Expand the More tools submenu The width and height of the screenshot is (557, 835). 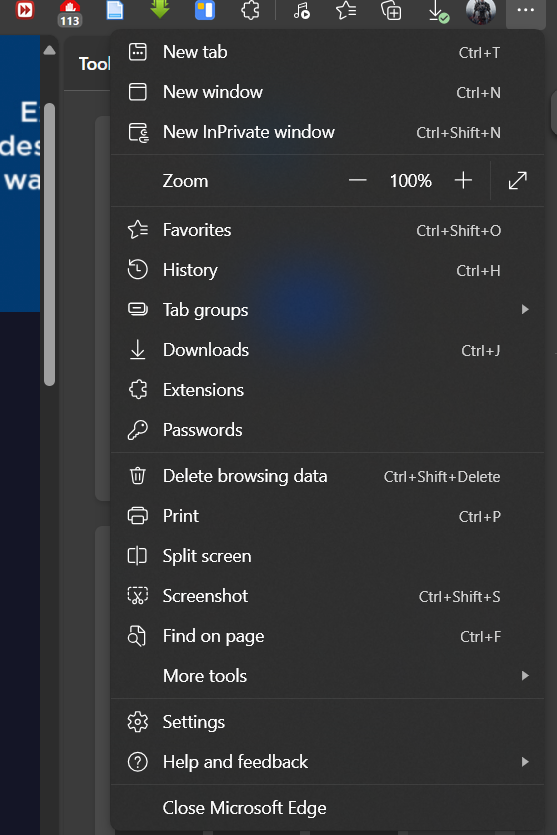(x=327, y=676)
